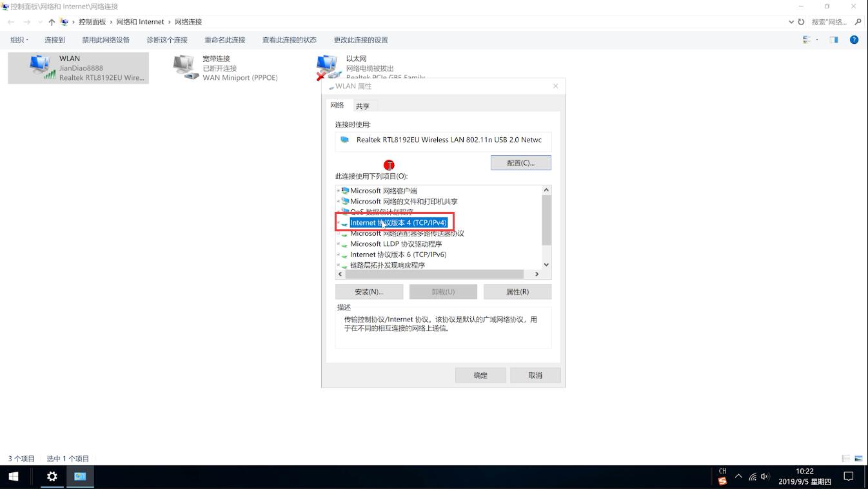Open the notification action center icon
The width and height of the screenshot is (868, 489).
(849, 477)
